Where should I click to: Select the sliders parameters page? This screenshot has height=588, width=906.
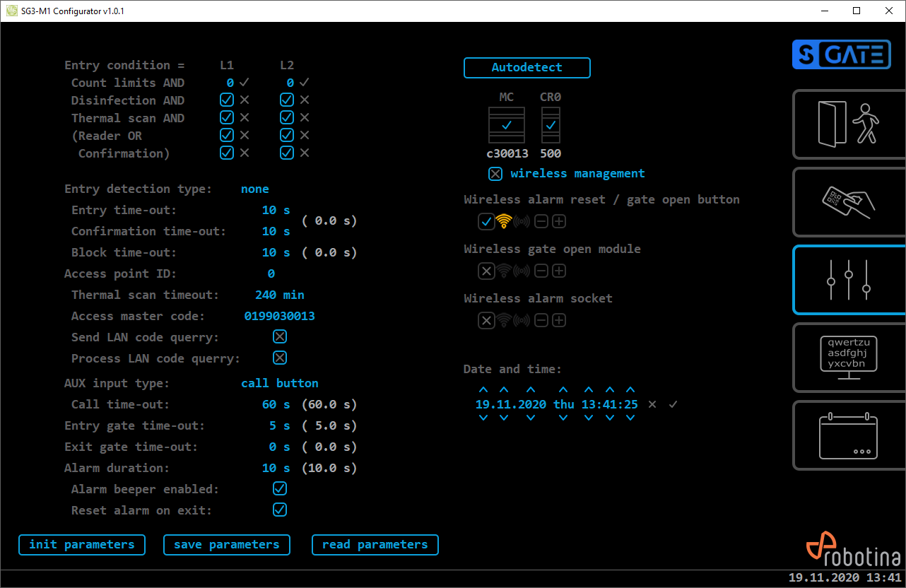[x=848, y=280]
